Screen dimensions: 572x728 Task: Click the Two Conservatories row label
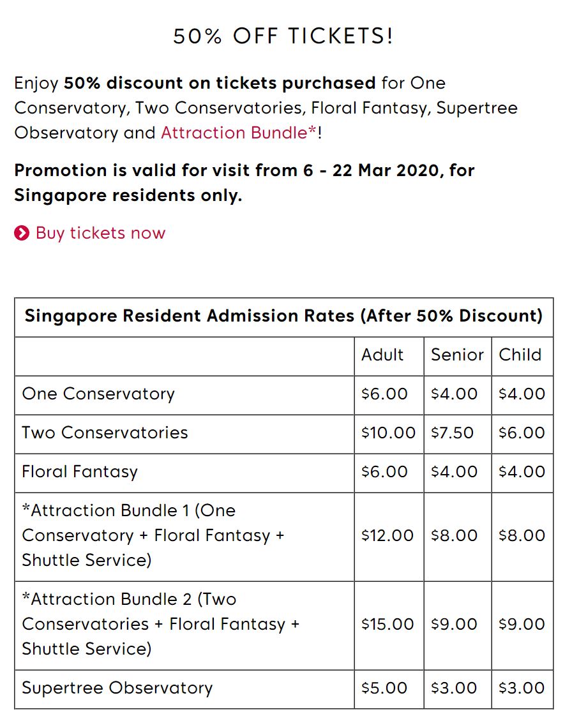pyautogui.click(x=105, y=433)
